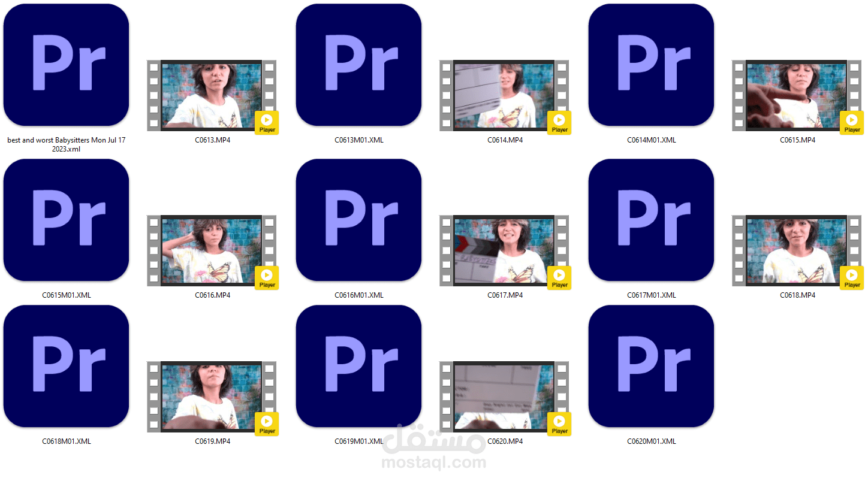Image resolution: width=868 pixels, height=481 pixels.
Task: Click the yellow Player badge on C0620.MP4
Action: pos(559,424)
